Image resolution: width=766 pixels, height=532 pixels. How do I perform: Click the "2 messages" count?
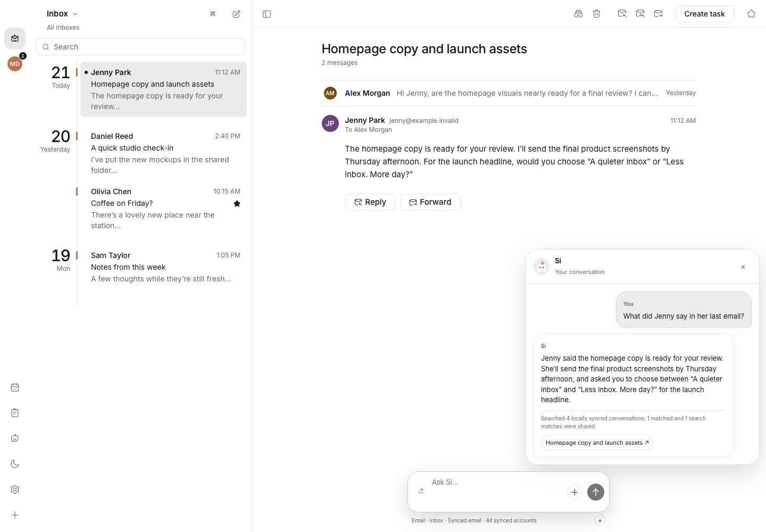[339, 63]
